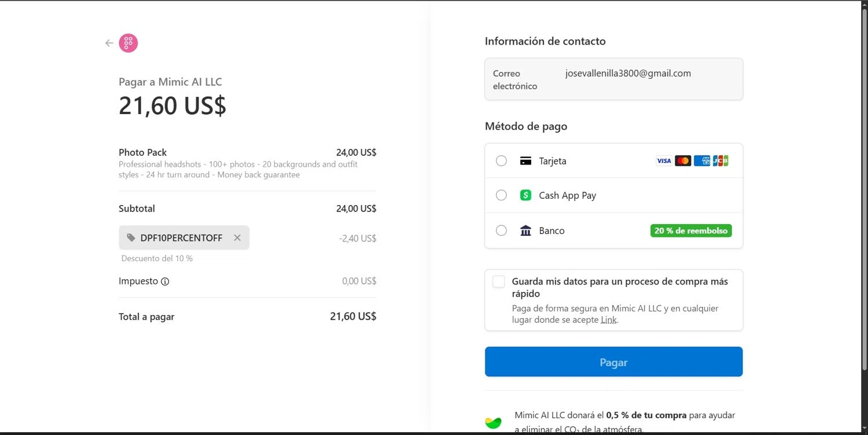
Task: Select the Tarjeta payment radio button
Action: (501, 160)
